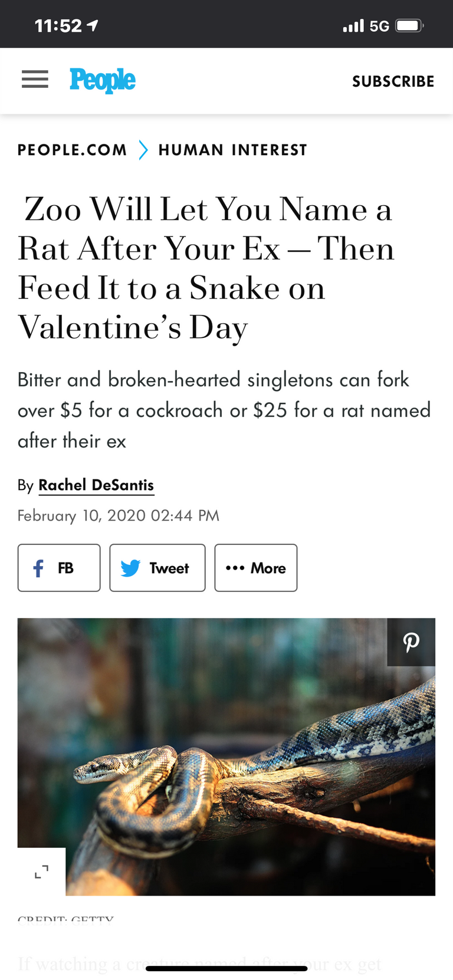This screenshot has width=453, height=980.
Task: Click the SUBSCRIBE button
Action: (393, 81)
